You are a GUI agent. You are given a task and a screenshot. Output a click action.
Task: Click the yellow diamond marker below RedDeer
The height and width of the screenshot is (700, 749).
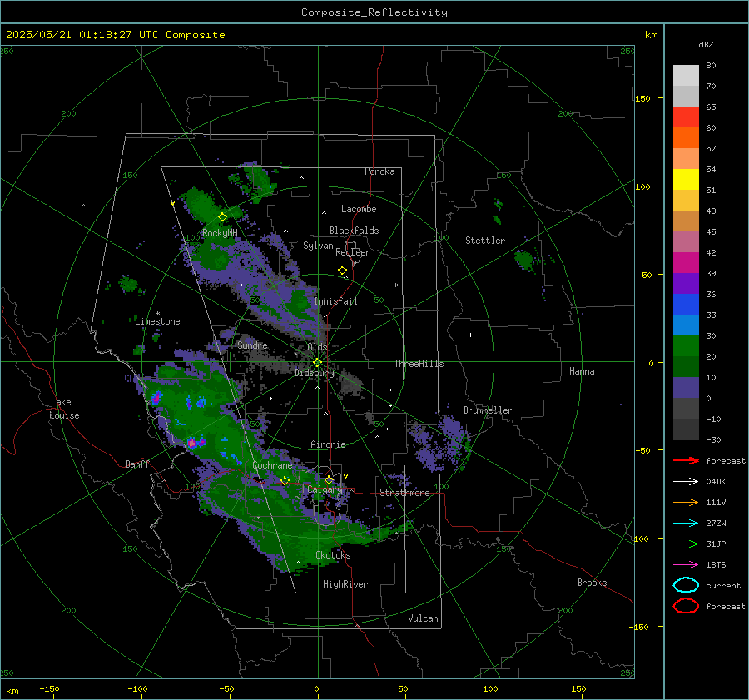(x=343, y=271)
